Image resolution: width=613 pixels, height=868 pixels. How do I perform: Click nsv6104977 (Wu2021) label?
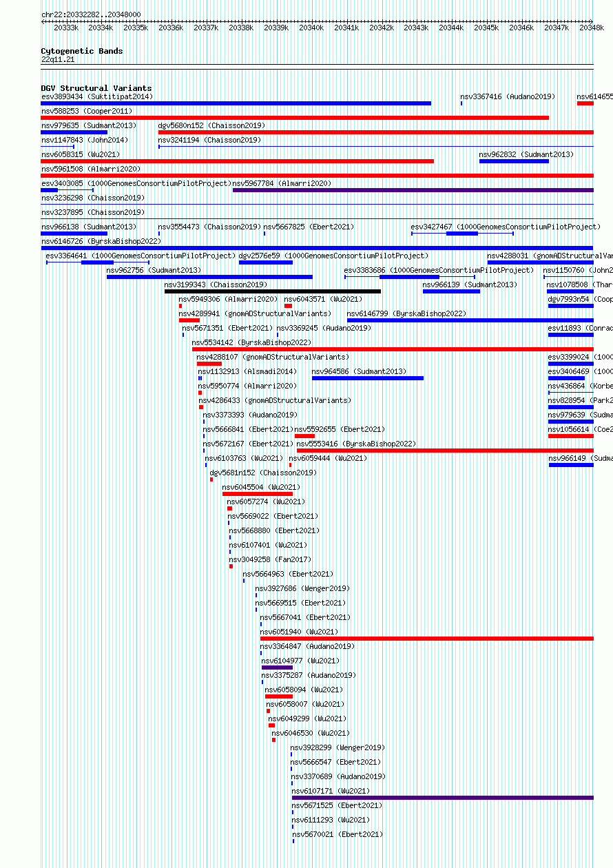tap(300, 661)
